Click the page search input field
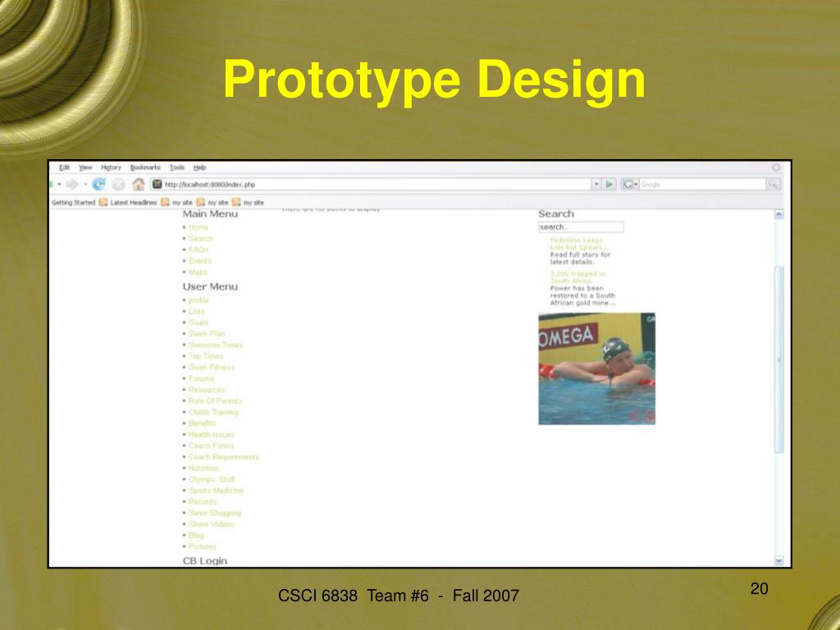 581,227
